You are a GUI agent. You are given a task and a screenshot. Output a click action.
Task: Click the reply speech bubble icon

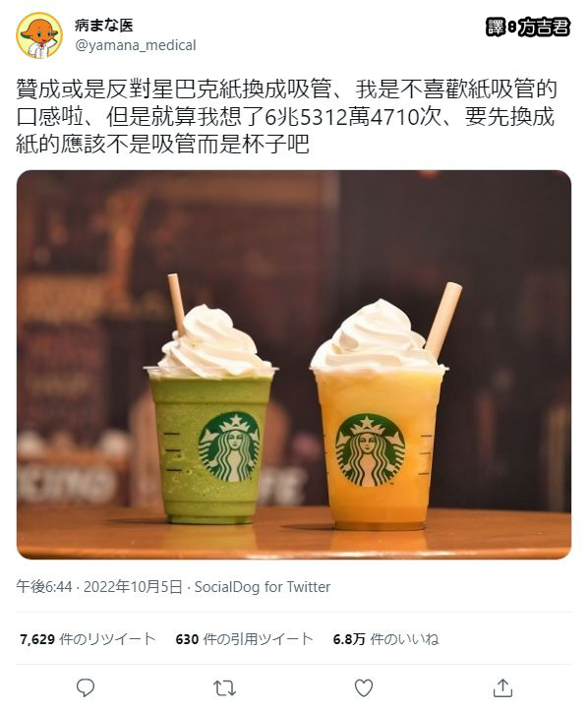(85, 687)
